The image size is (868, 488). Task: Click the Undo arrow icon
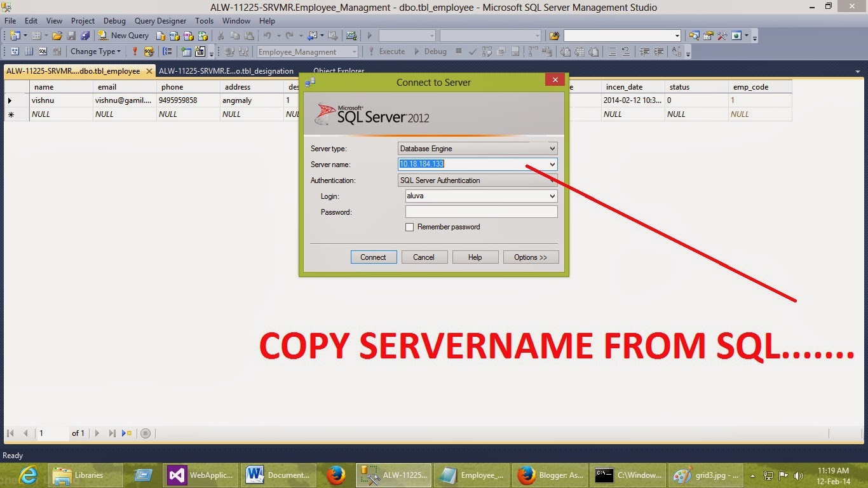point(267,36)
